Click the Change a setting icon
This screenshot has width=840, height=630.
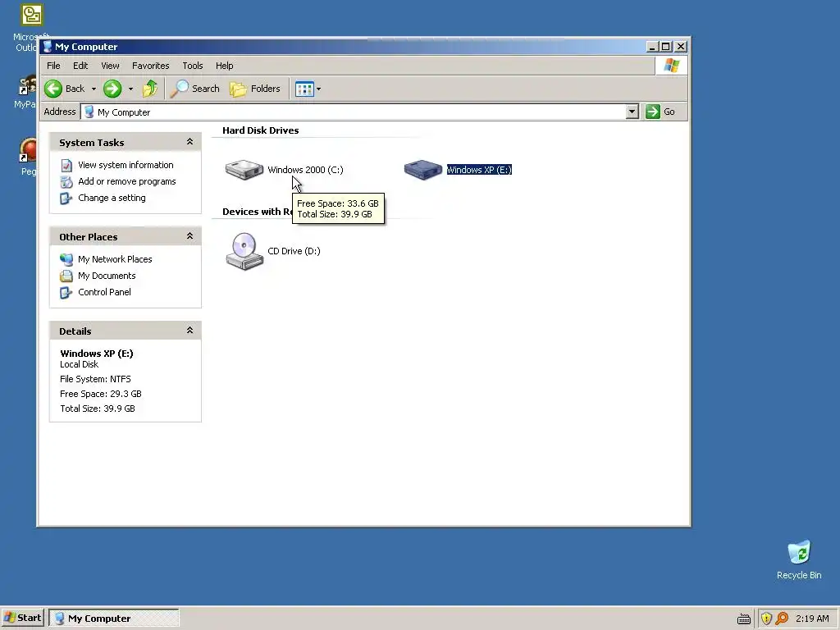pos(66,199)
